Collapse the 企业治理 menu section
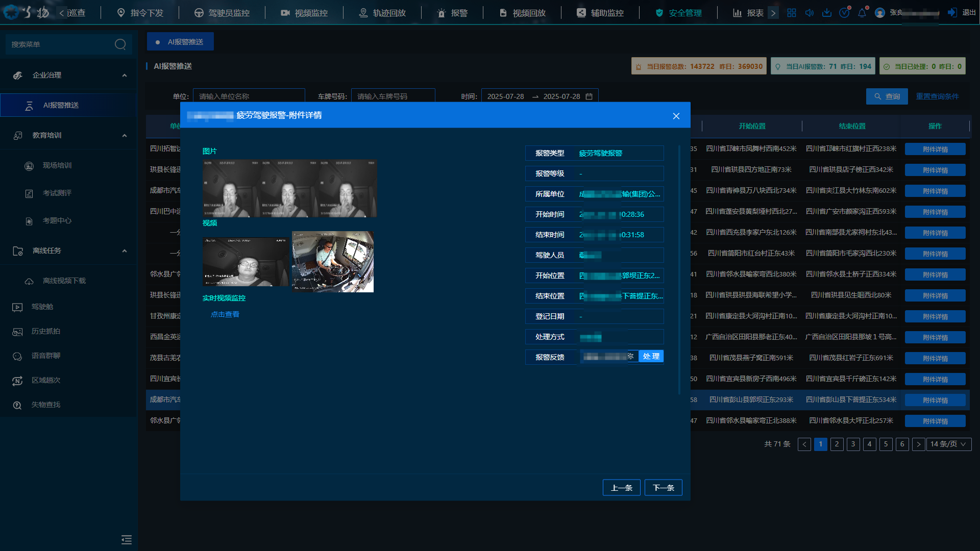The image size is (980, 551). 125,76
